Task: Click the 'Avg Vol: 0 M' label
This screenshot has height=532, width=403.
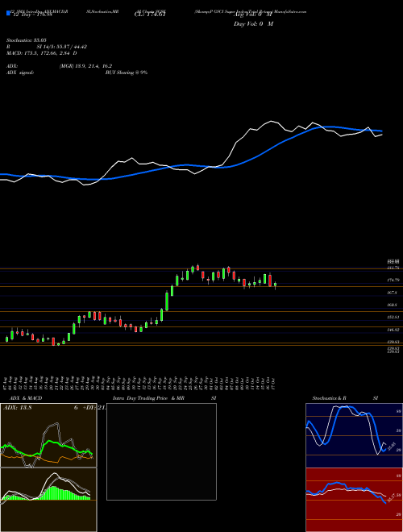Action: [x=252, y=15]
